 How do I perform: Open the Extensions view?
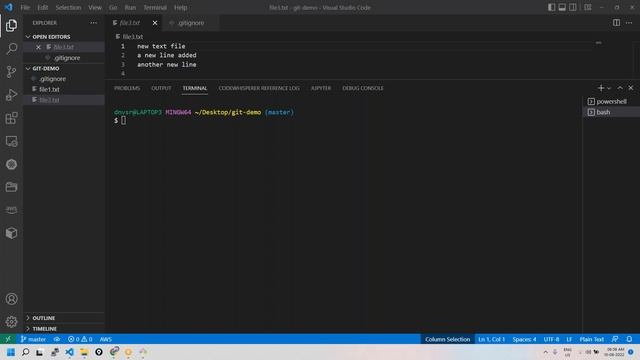click(x=11, y=118)
